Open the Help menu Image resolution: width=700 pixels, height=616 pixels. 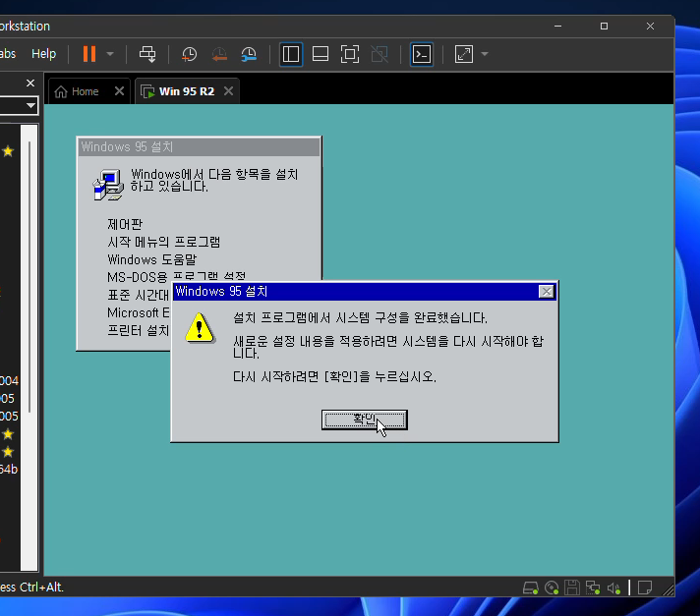(x=43, y=53)
